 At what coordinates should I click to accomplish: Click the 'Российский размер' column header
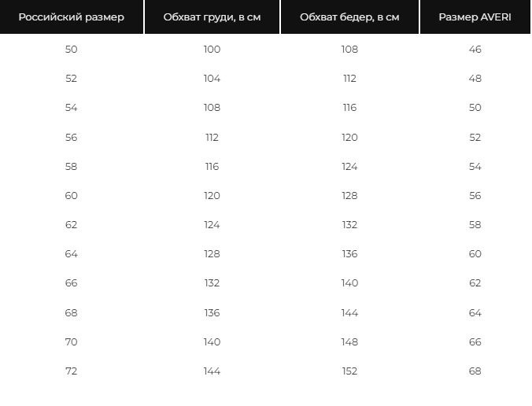pos(72,17)
